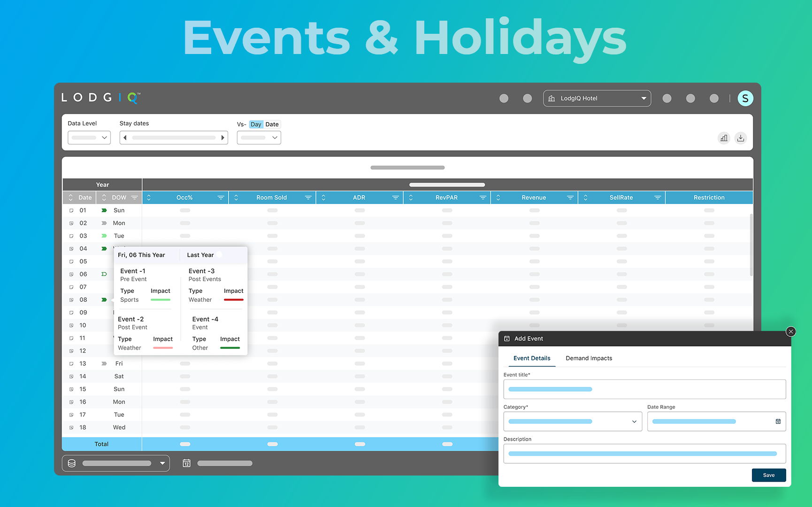Viewport: 812px width, 507px height.
Task: Switch to the Demand Impacts tab
Action: (x=589, y=358)
